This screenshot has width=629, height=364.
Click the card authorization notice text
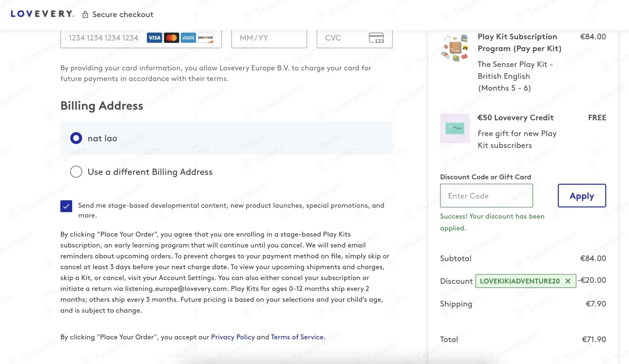216,73
